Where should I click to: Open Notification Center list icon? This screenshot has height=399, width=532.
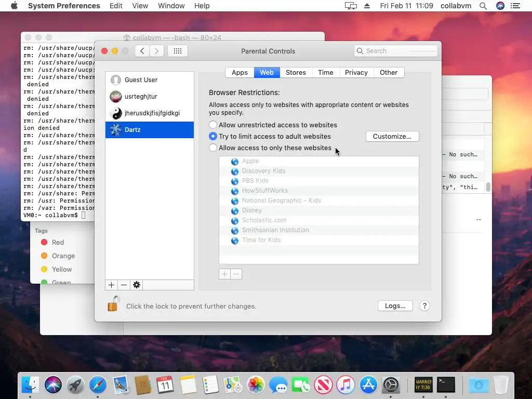(515, 6)
